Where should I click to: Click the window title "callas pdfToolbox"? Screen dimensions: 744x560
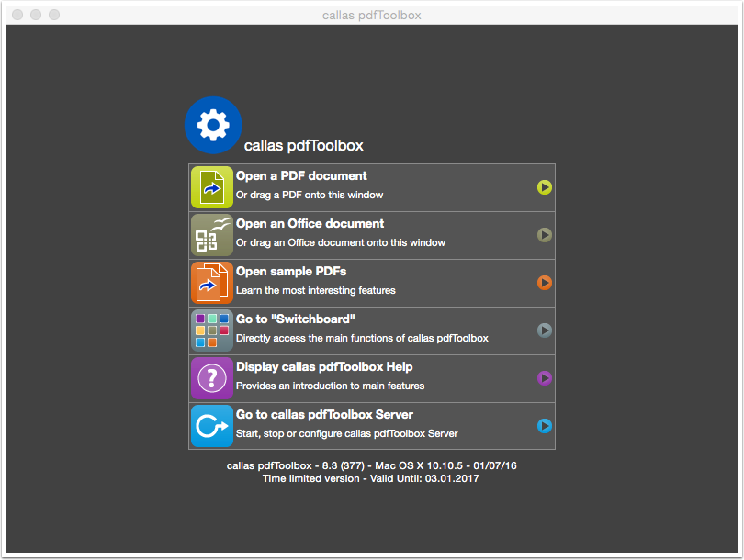[x=371, y=16]
